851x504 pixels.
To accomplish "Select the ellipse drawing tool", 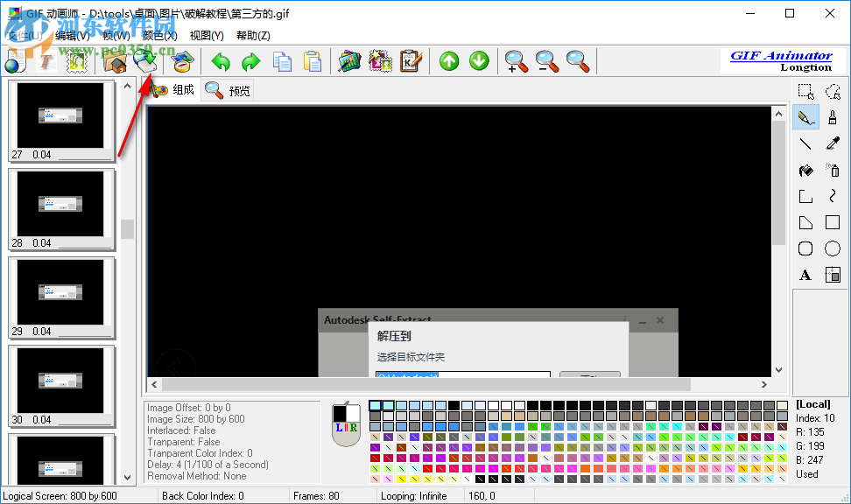I will tap(832, 248).
